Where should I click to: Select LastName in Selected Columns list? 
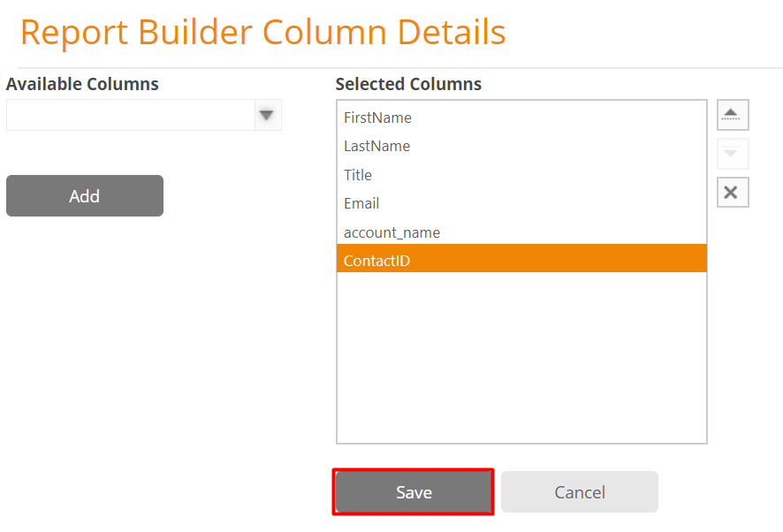[x=521, y=147]
